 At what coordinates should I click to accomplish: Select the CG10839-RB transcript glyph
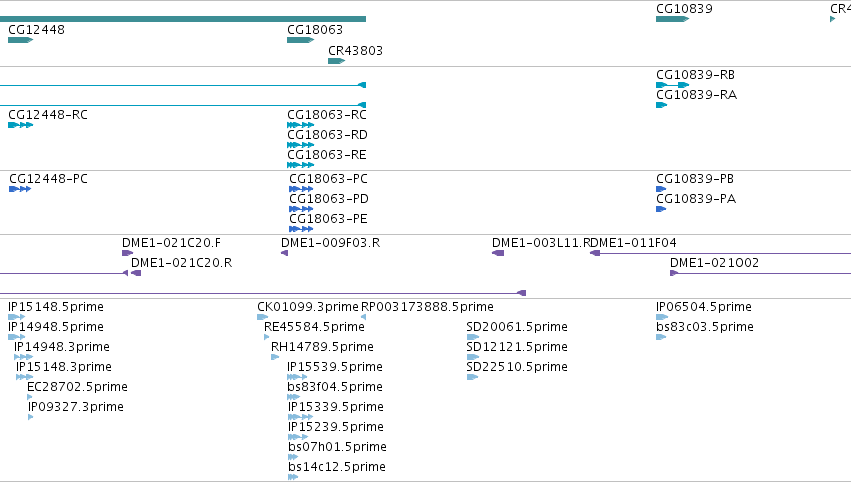point(672,85)
